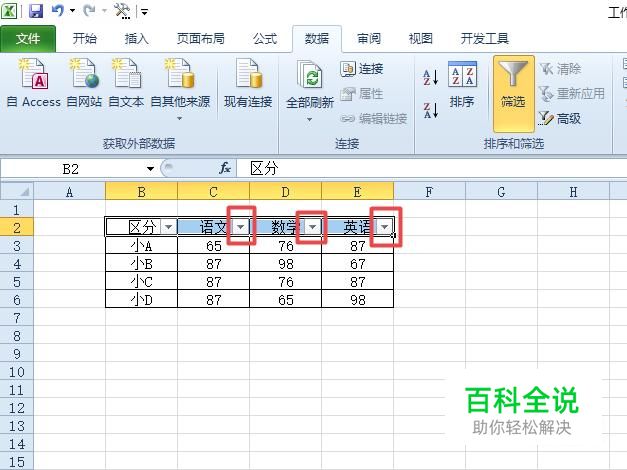The width and height of the screenshot is (627, 470).
Task: Import data 自 Access
Action: (x=34, y=83)
